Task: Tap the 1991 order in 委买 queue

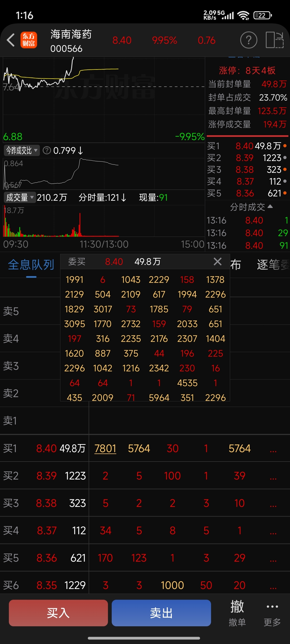Action: 74,280
